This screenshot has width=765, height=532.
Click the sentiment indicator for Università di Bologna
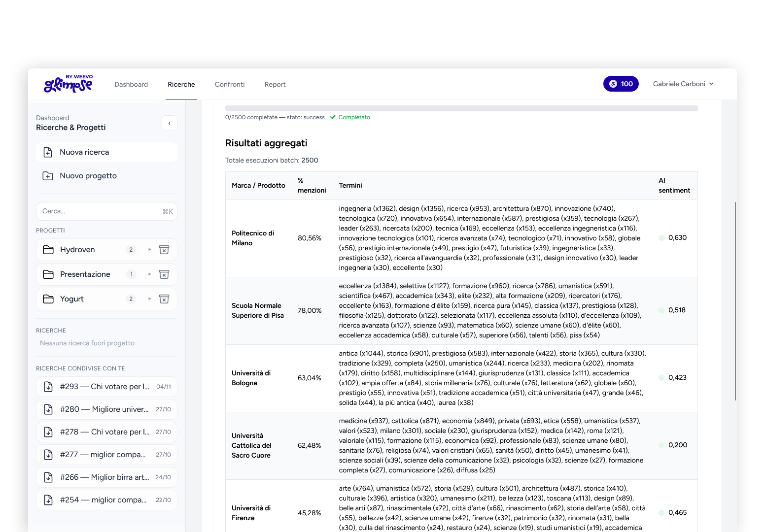click(x=661, y=377)
